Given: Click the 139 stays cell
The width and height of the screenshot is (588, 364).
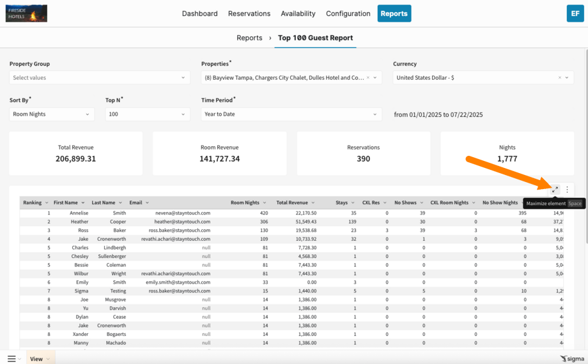Looking at the screenshot, I should [x=352, y=222].
